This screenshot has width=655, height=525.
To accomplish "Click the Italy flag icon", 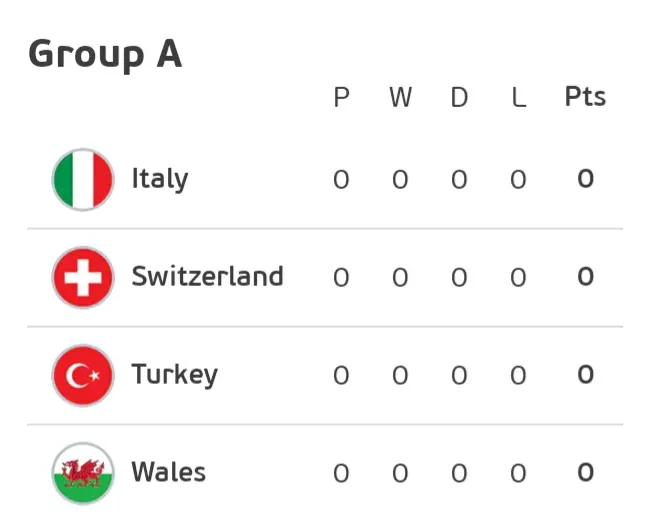I will [x=83, y=180].
